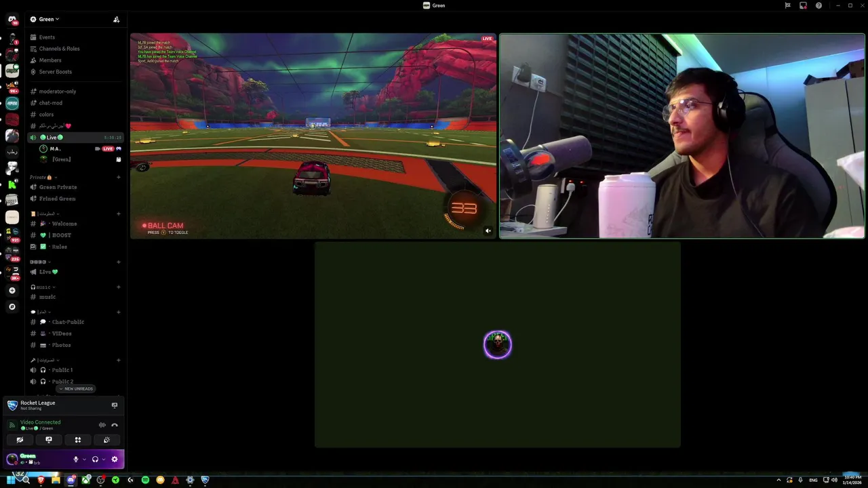Viewport: 868px width, 488px height.
Task: Open Discord direct messages home icon
Action: tap(12, 20)
